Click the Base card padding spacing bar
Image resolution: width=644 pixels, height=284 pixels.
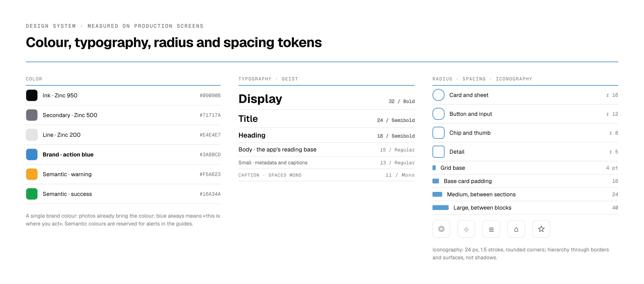[x=436, y=181]
